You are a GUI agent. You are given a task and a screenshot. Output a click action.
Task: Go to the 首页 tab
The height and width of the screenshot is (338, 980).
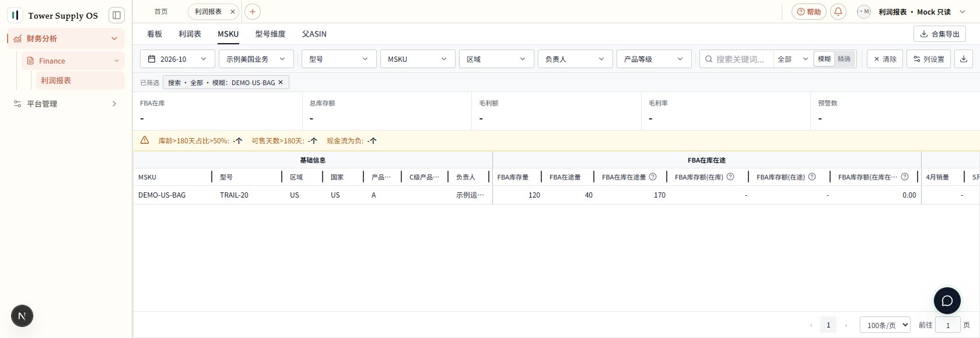161,12
